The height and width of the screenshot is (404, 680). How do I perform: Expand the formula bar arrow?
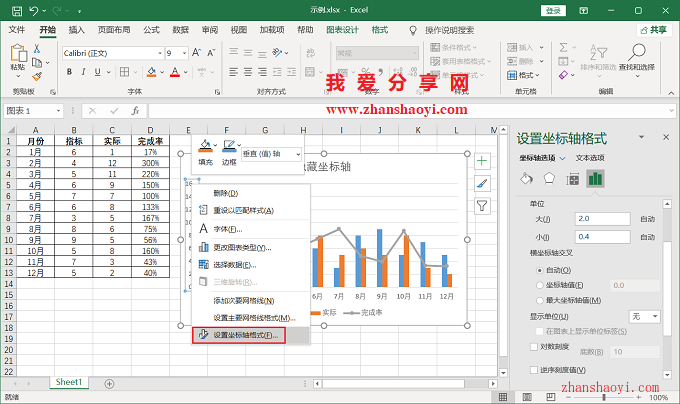coord(671,111)
